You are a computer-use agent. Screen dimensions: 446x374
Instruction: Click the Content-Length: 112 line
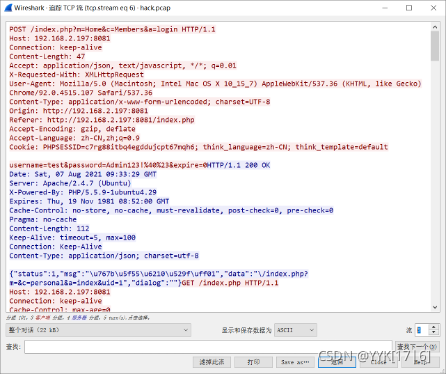point(49,229)
